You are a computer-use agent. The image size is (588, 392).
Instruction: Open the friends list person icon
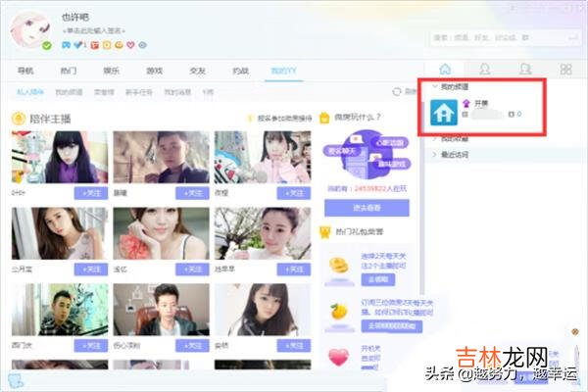(x=483, y=69)
